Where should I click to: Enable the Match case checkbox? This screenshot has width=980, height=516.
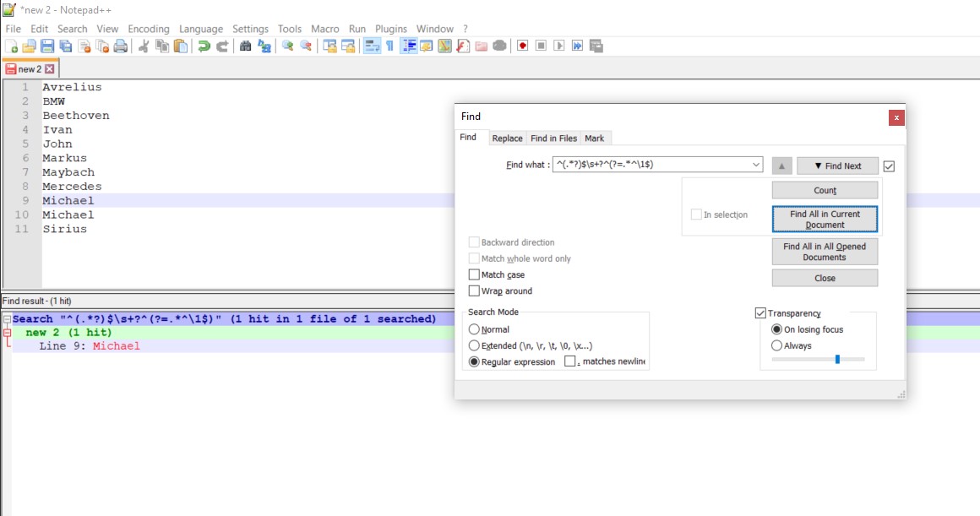pyautogui.click(x=474, y=274)
